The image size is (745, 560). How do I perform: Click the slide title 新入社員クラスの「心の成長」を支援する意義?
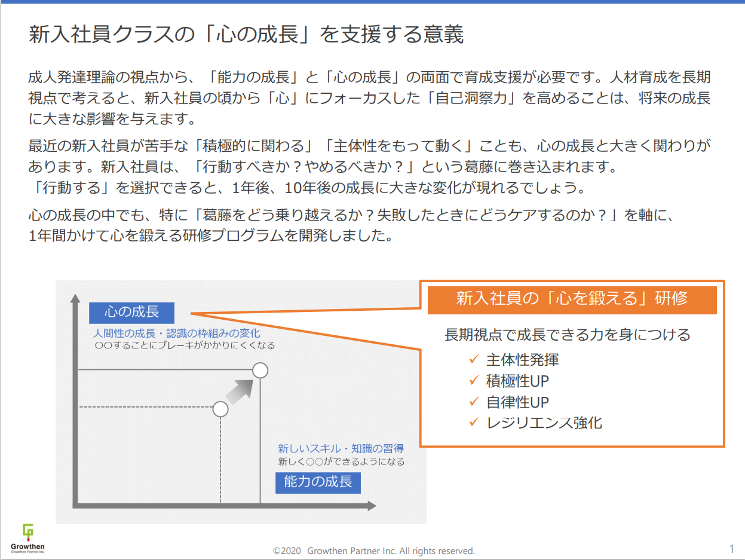(246, 35)
